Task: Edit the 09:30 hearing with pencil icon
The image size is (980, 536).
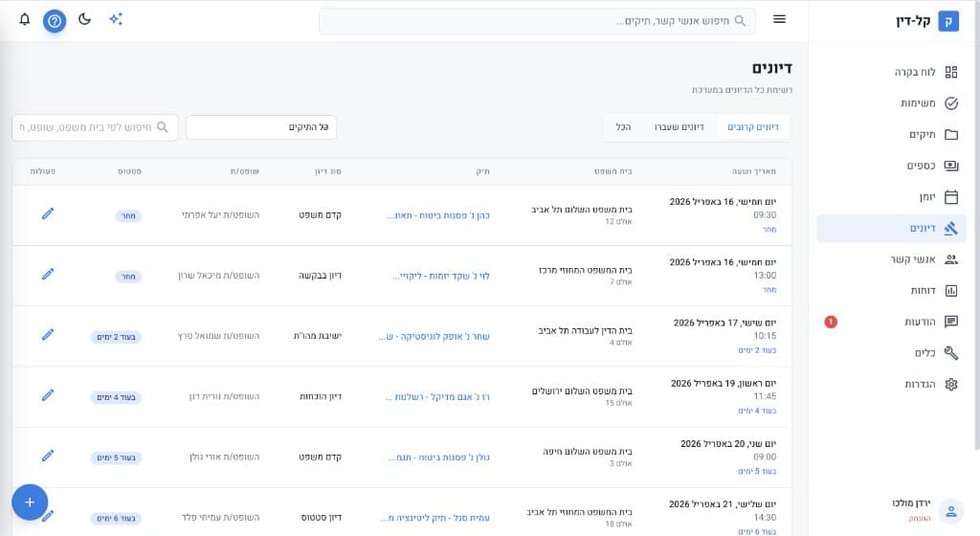Action: pyautogui.click(x=48, y=213)
